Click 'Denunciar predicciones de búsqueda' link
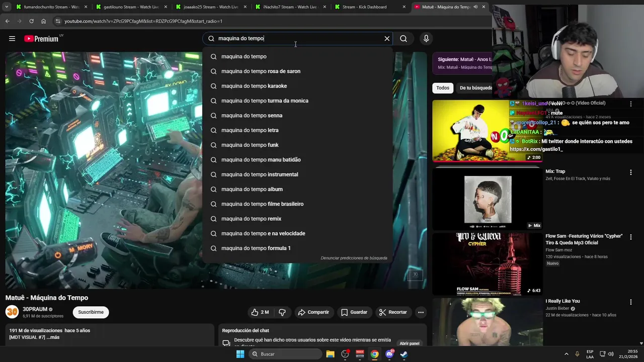Image resolution: width=644 pixels, height=362 pixels. pyautogui.click(x=354, y=258)
